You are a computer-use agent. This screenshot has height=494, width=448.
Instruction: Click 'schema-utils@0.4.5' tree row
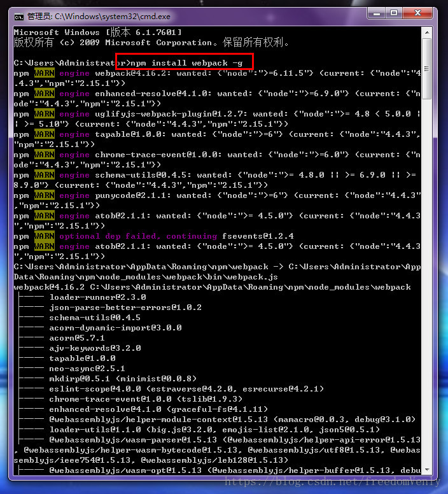(x=80, y=318)
